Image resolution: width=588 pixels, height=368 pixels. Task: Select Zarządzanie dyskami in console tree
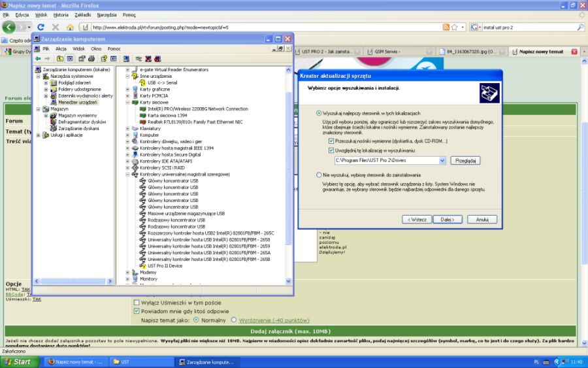pyautogui.click(x=78, y=128)
